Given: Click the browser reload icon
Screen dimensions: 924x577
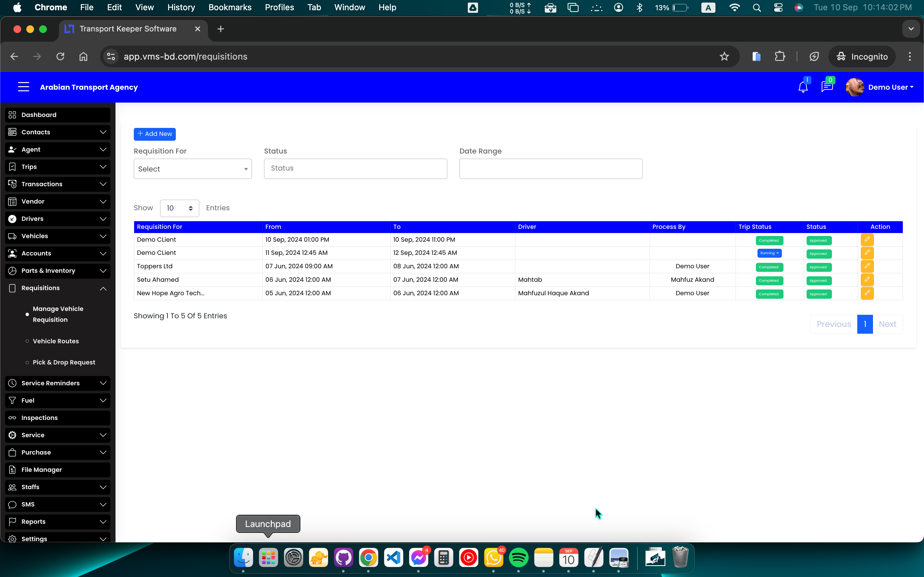Looking at the screenshot, I should [60, 56].
